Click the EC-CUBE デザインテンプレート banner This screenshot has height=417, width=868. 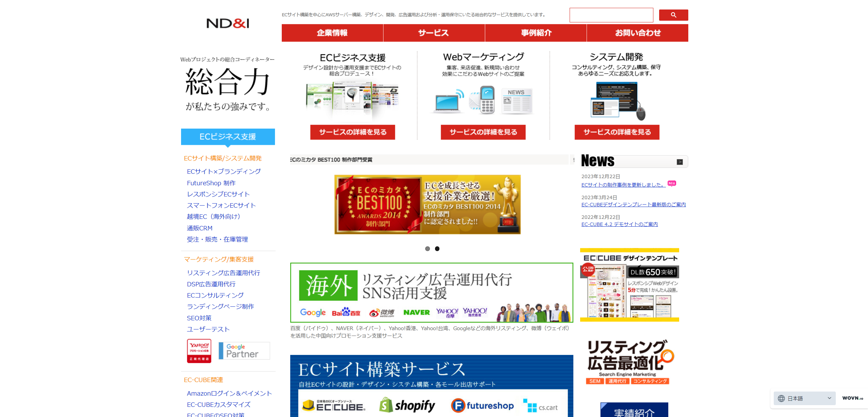pos(630,285)
